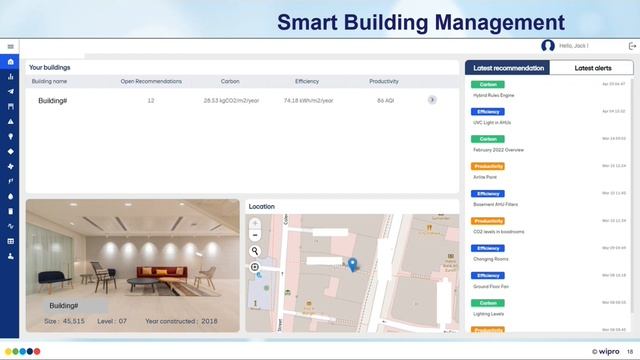
Task: Select the user person sidebar icon
Action: [x=11, y=256]
